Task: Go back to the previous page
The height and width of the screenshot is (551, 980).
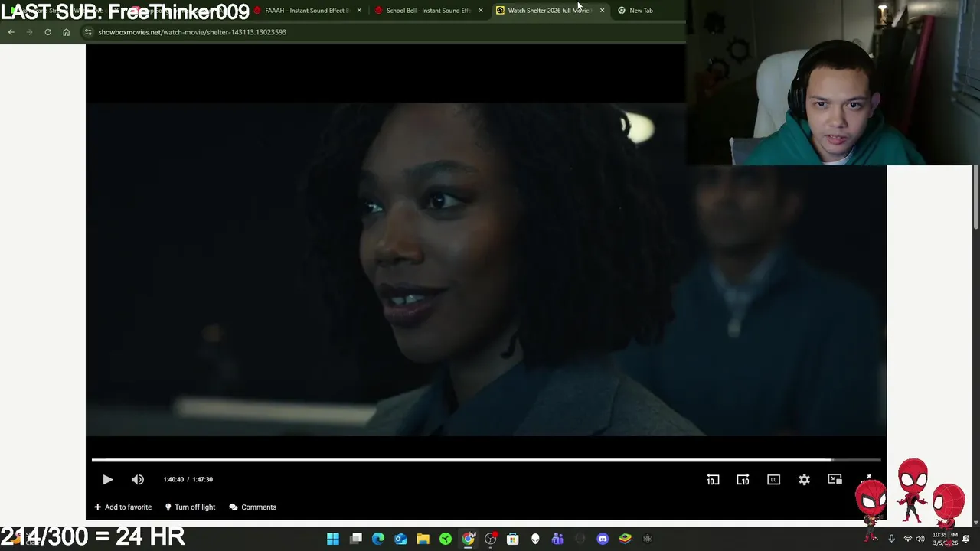Action: (11, 32)
